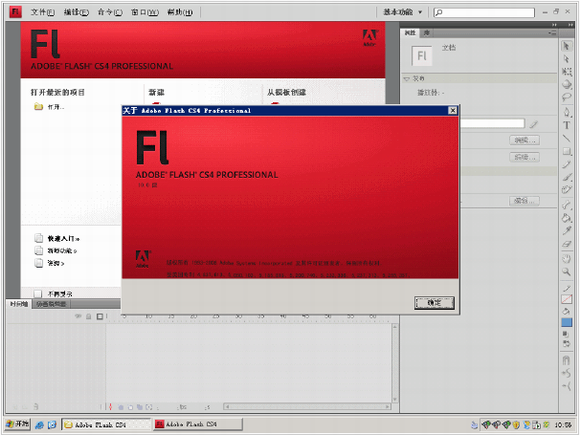Collapse the 发布 section in properties panel

click(x=407, y=78)
